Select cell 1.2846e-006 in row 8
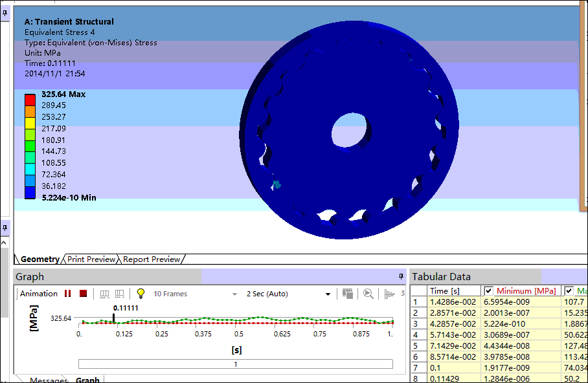 [x=521, y=378]
